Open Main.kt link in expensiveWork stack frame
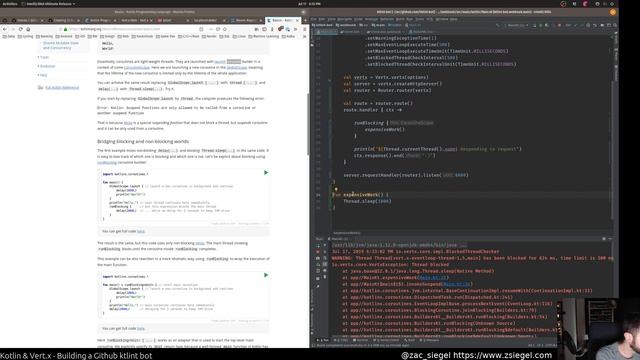Viewport: 640px width, 360px height. coord(433,278)
